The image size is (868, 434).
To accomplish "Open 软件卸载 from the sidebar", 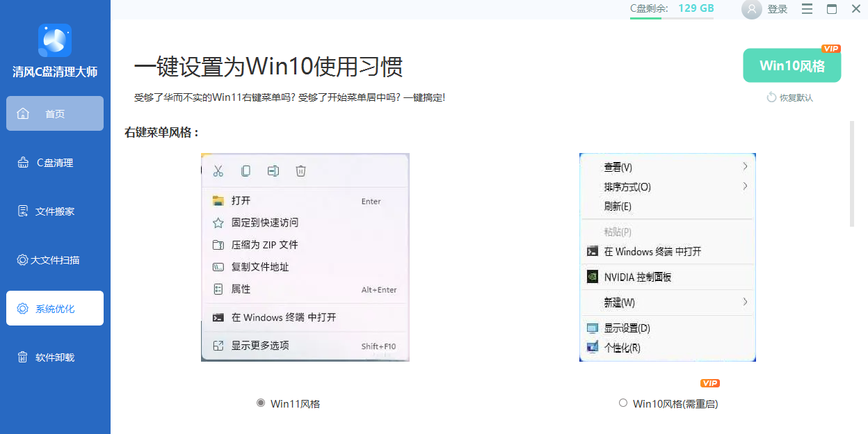I will coord(55,357).
